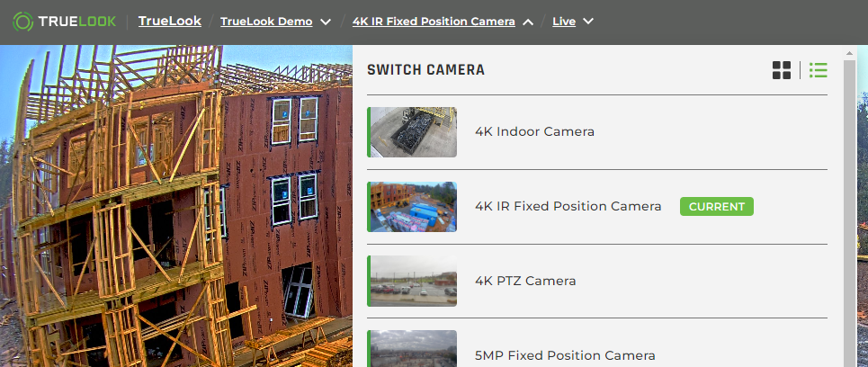Click the SWITCH CAMERA heading

click(425, 70)
